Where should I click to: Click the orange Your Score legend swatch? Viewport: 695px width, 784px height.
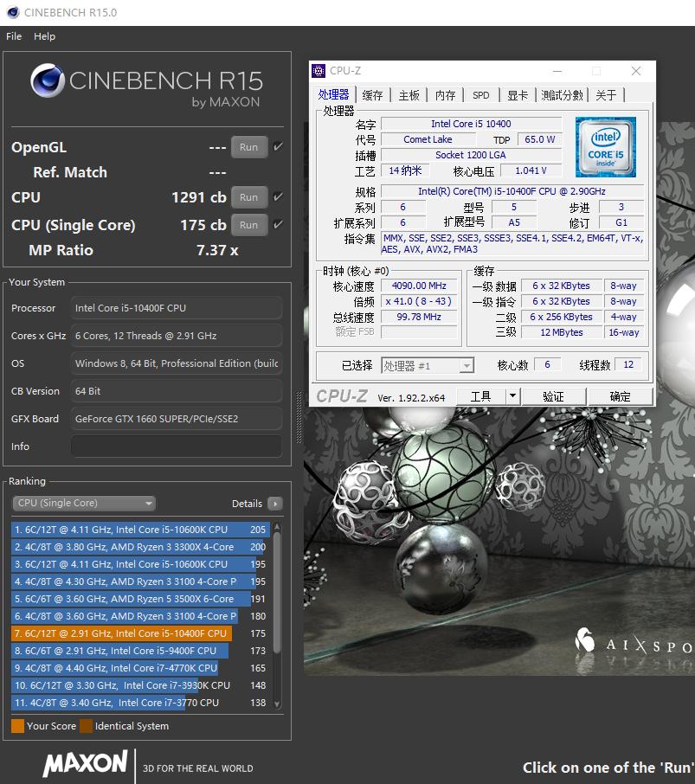pos(17,726)
